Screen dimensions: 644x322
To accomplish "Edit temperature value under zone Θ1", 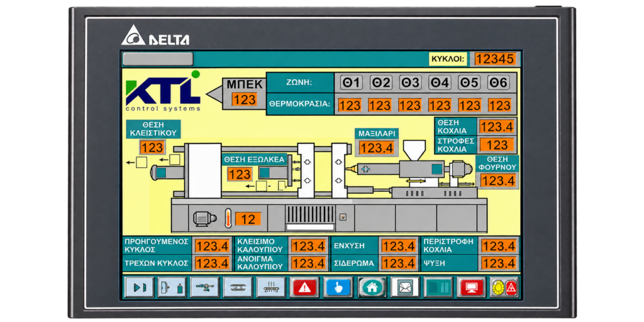I will (x=350, y=106).
